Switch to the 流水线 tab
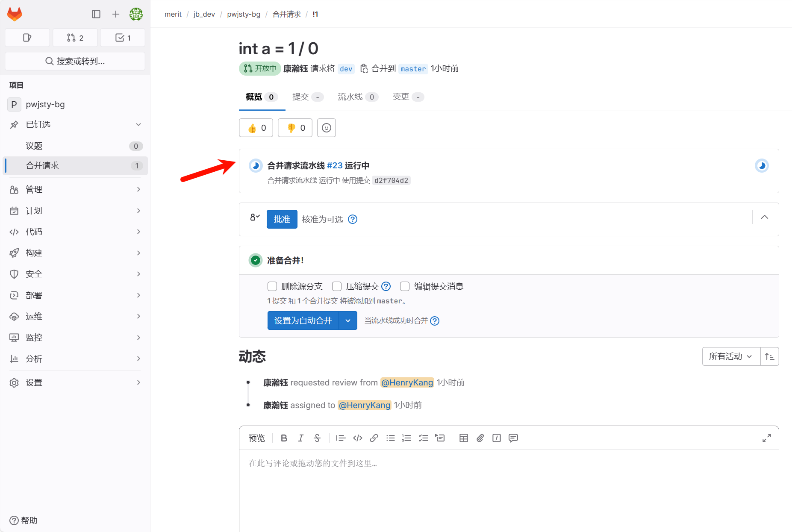792x532 pixels. (350, 97)
